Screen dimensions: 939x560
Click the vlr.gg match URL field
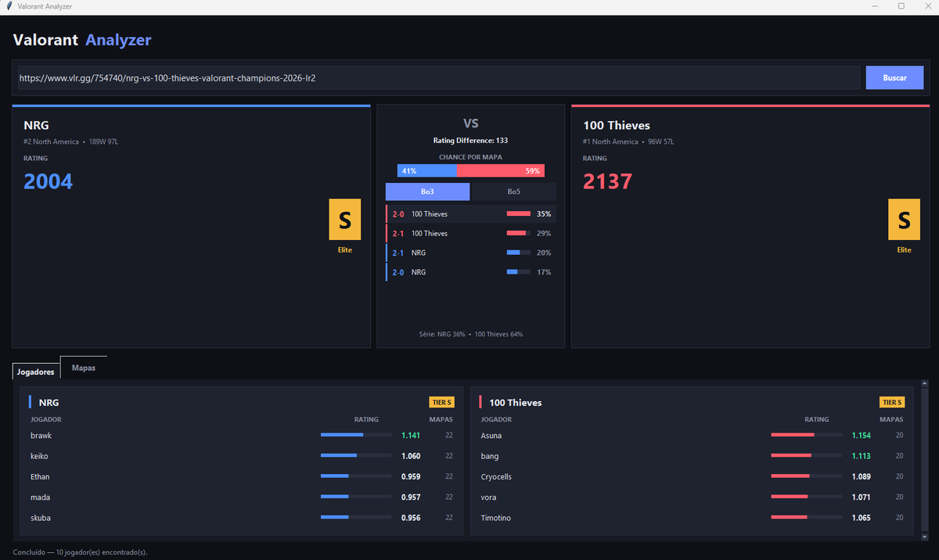(439, 78)
